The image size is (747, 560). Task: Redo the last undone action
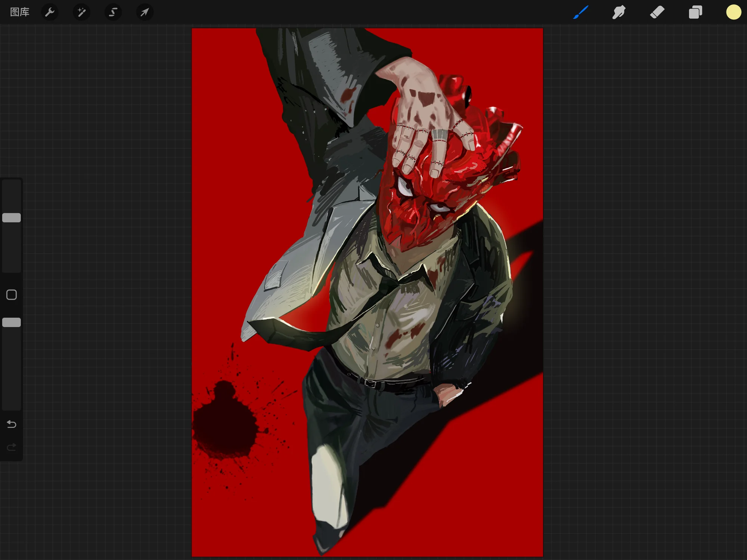click(x=12, y=447)
